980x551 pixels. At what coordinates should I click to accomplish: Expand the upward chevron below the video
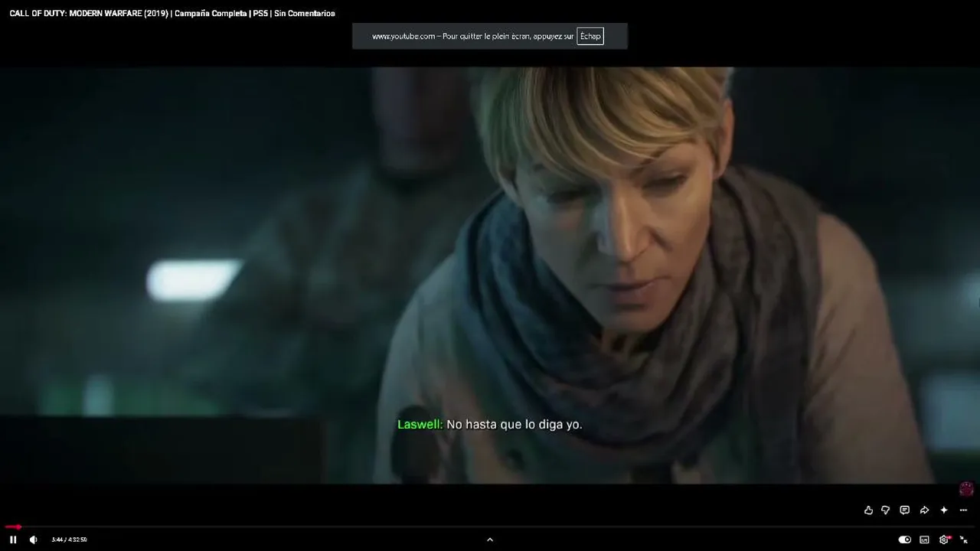tap(490, 540)
